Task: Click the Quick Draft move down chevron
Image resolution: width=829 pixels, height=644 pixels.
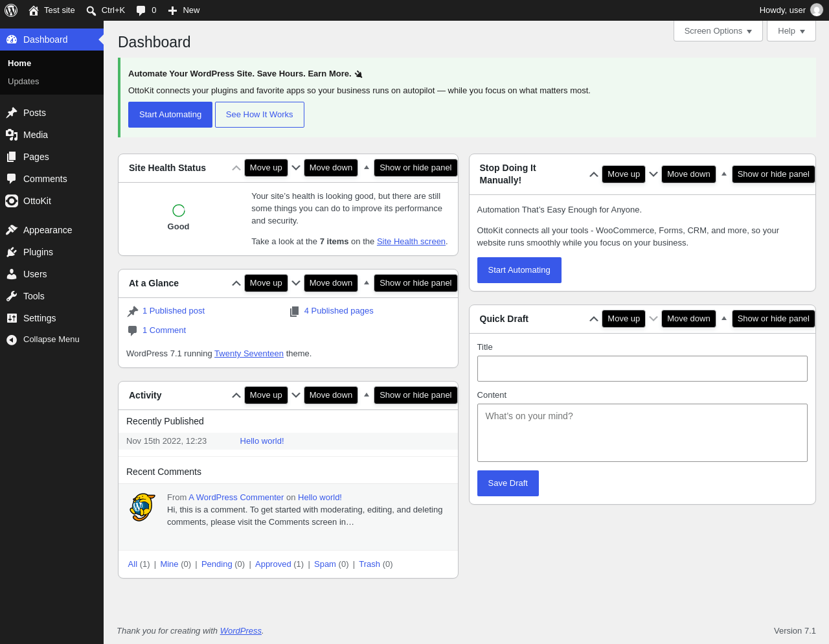Action: pos(653,319)
